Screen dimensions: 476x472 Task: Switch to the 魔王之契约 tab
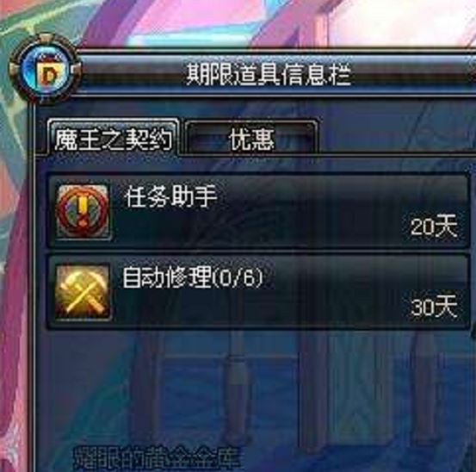pos(114,139)
